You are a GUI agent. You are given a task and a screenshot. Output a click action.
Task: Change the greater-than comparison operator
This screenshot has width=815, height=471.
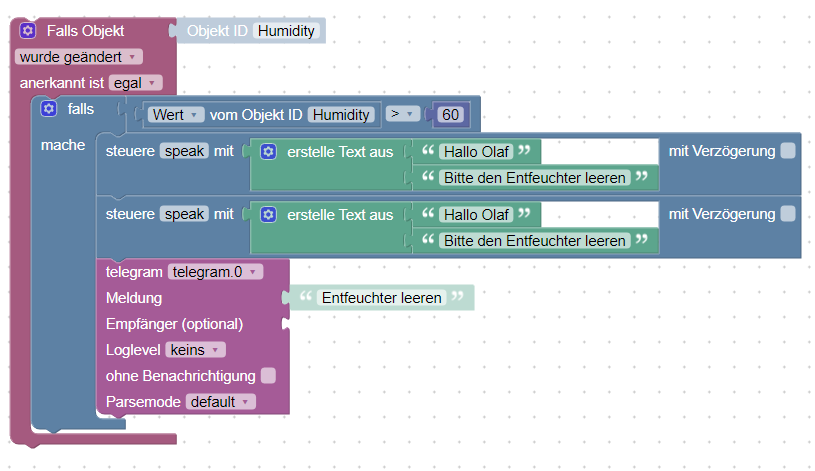pyautogui.click(x=402, y=115)
